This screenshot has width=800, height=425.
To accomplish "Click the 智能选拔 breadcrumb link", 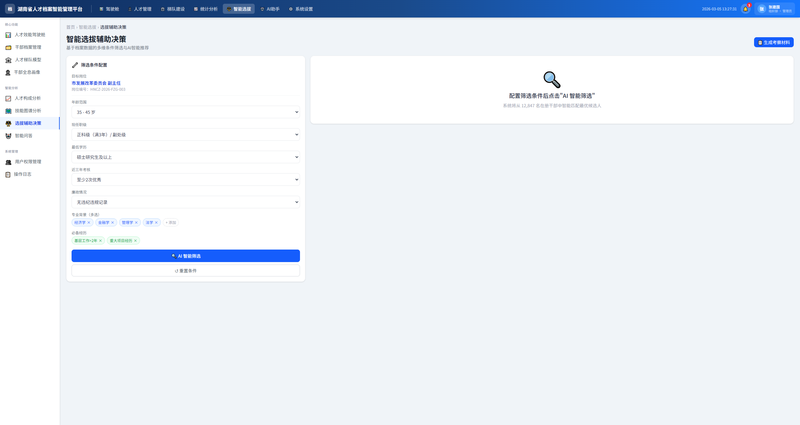I will pyautogui.click(x=87, y=27).
